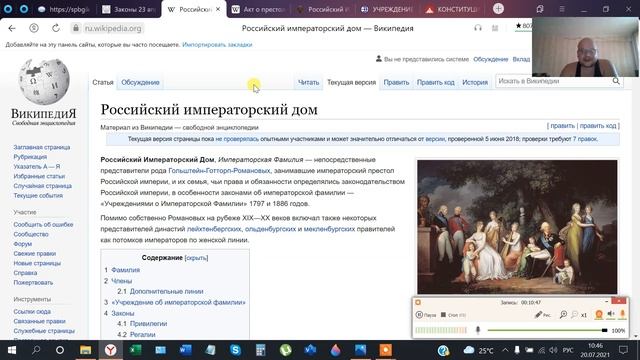Open the Yandex browser hamburger menu
Viewport: 640px width, 360px height.
562,9
